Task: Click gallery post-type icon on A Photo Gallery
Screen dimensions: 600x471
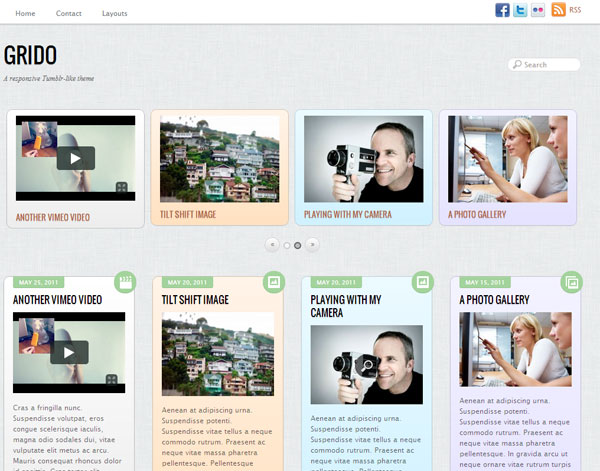Action: [571, 282]
